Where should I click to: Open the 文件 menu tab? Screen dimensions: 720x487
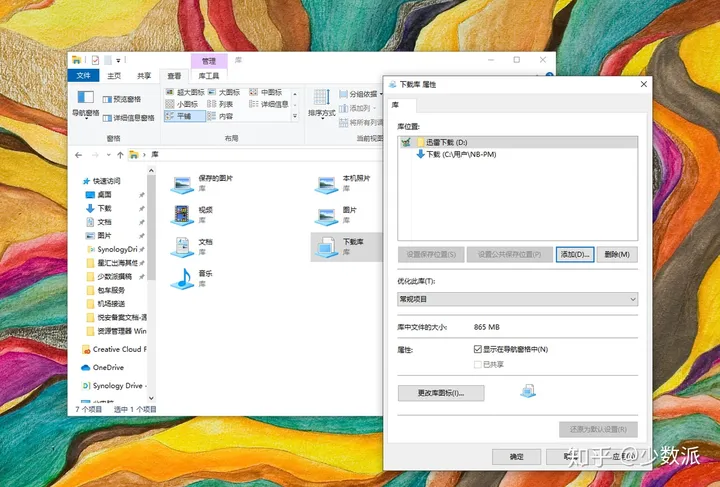(83, 76)
